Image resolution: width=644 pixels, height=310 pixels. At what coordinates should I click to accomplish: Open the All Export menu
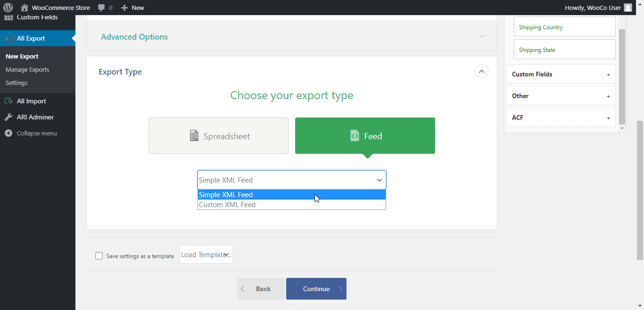pyautogui.click(x=38, y=38)
